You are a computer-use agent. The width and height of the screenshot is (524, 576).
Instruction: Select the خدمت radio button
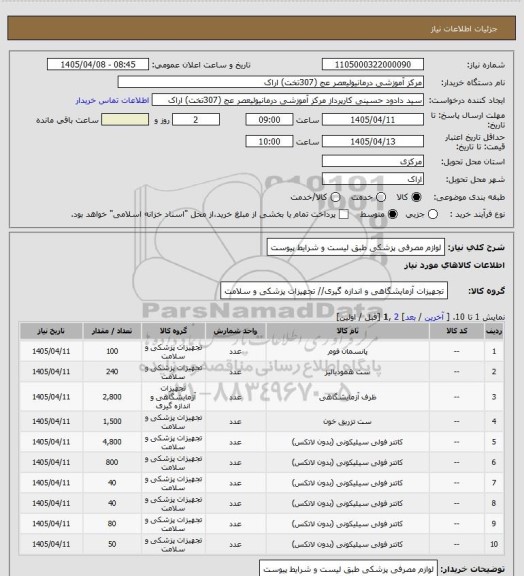(381, 197)
